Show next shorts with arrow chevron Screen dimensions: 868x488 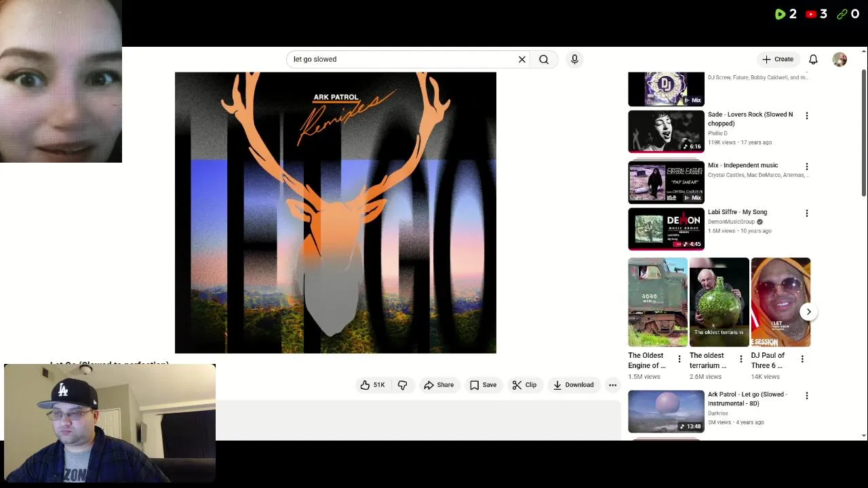pos(808,312)
